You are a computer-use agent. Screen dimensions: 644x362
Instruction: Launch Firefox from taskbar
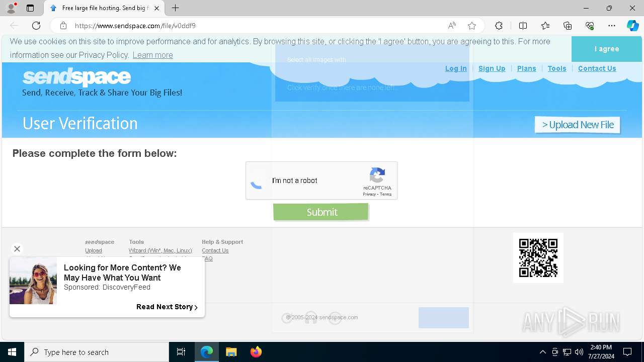(x=256, y=352)
